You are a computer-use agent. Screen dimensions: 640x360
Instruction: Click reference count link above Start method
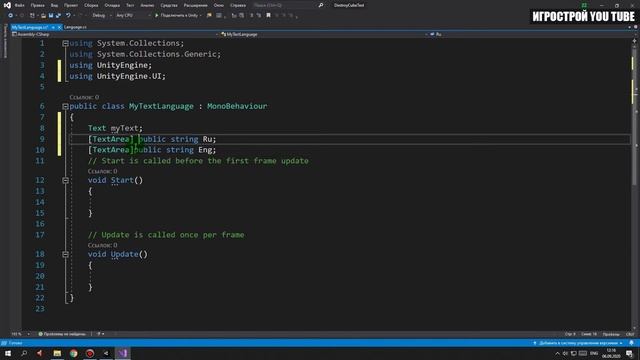[x=102, y=171]
